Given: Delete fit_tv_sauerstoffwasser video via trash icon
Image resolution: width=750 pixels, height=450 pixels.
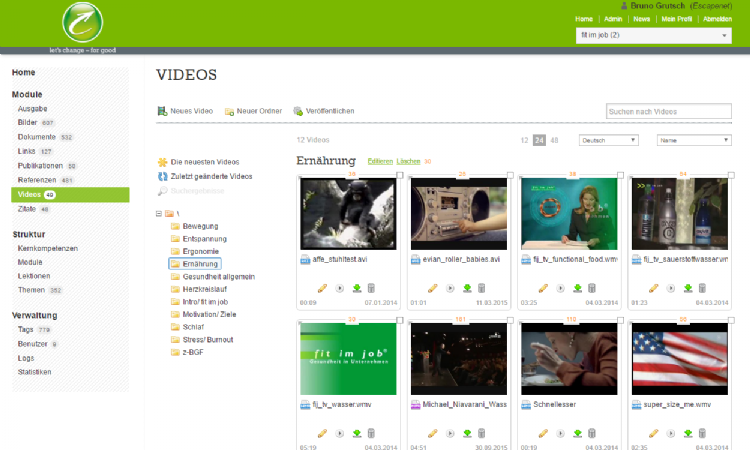Looking at the screenshot, I should pyautogui.click(x=701, y=288).
